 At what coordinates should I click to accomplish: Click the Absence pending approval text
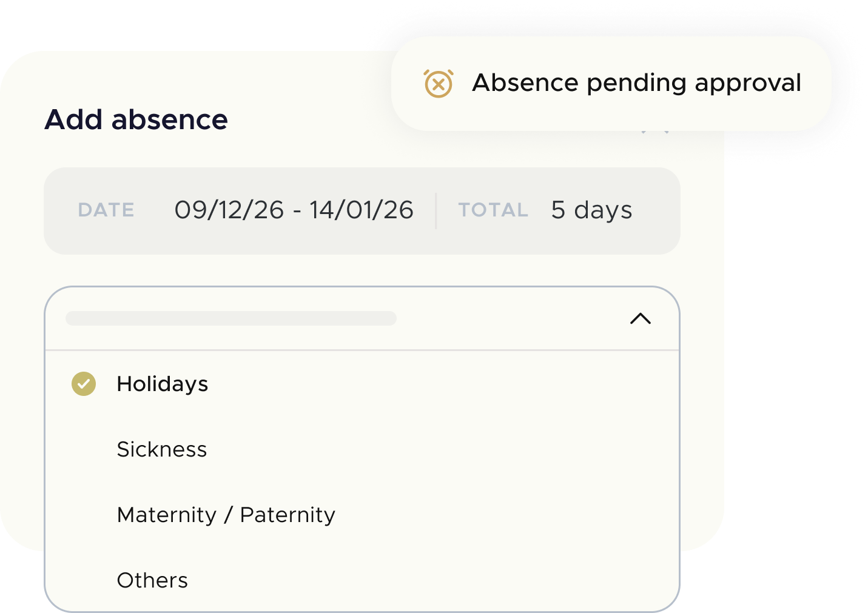(637, 83)
